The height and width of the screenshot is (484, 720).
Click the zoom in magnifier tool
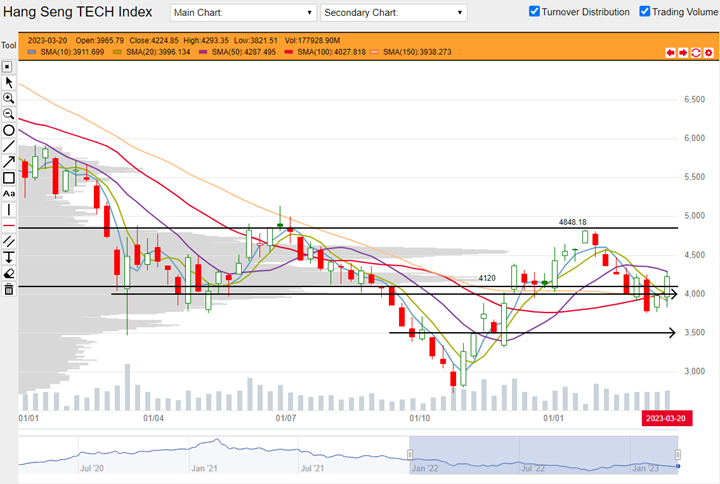[x=9, y=98]
